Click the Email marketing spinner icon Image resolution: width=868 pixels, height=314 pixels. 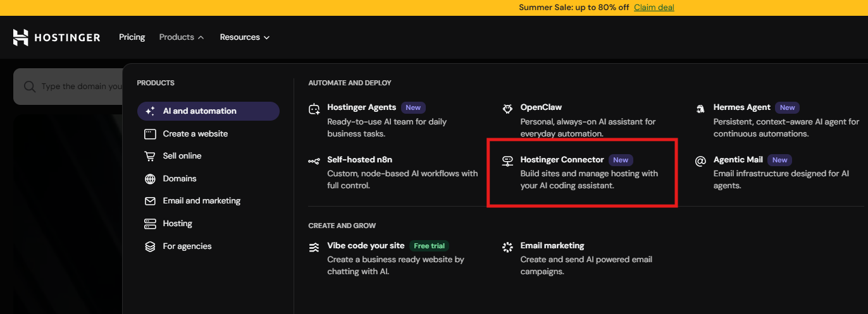507,247
